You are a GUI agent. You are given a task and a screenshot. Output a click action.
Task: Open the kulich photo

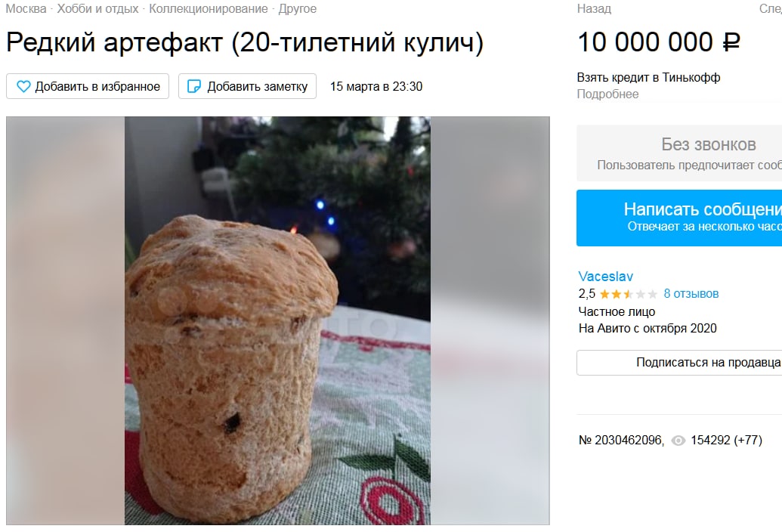pos(278,320)
